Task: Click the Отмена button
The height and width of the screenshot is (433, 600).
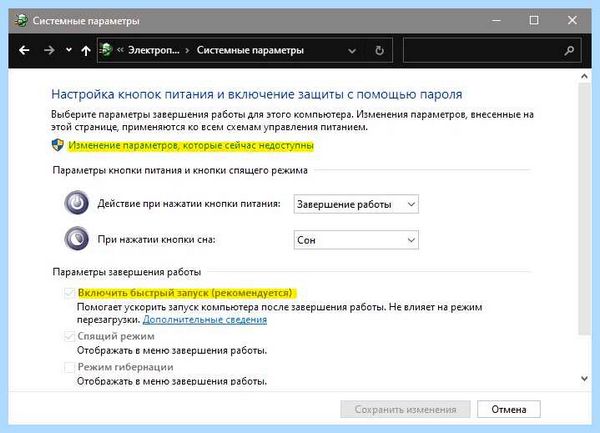Action: coord(509,409)
